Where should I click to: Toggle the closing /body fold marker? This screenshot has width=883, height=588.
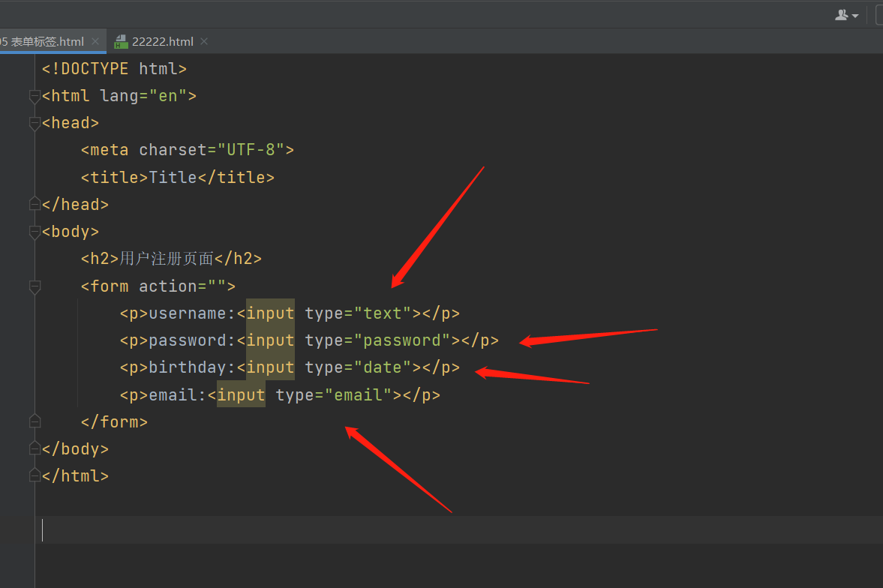pyautogui.click(x=35, y=448)
